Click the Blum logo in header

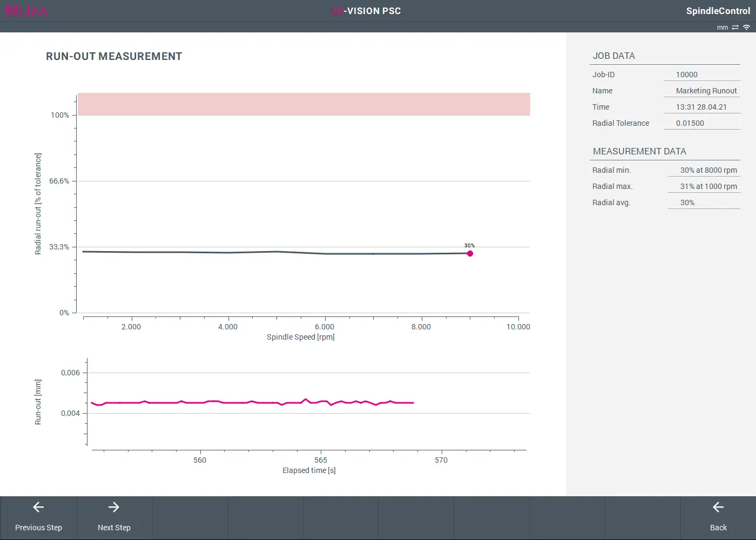point(26,11)
